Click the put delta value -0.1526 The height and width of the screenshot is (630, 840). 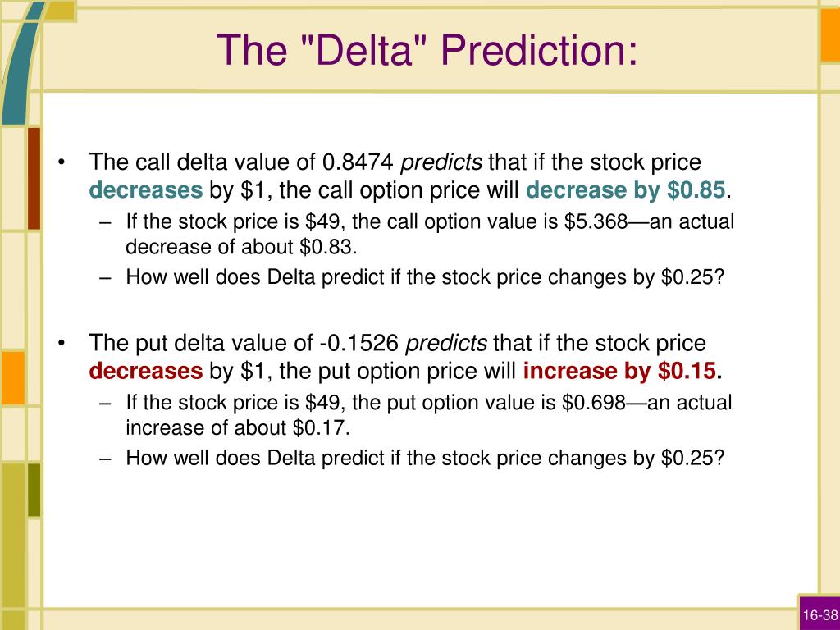(359, 343)
